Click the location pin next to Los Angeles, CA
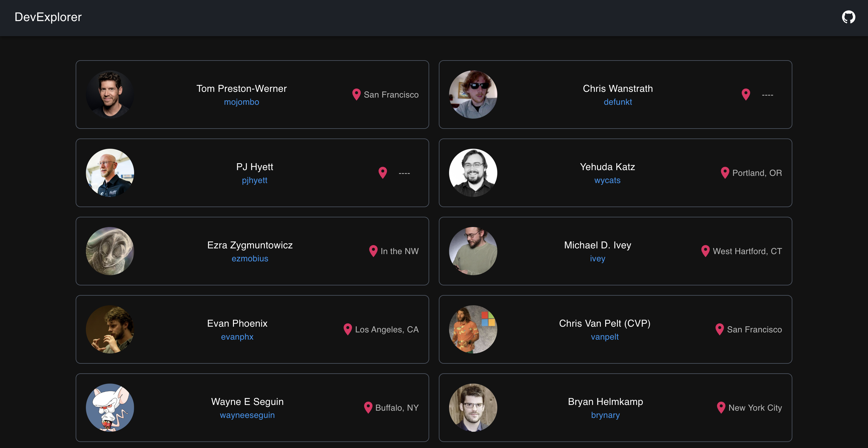Image resolution: width=868 pixels, height=448 pixels. (x=348, y=329)
